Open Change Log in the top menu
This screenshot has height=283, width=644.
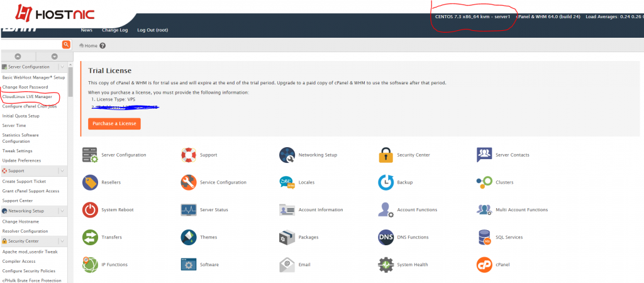click(x=115, y=30)
